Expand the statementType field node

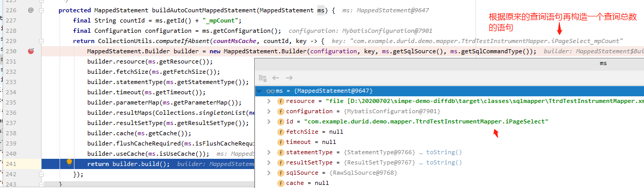(x=269, y=152)
